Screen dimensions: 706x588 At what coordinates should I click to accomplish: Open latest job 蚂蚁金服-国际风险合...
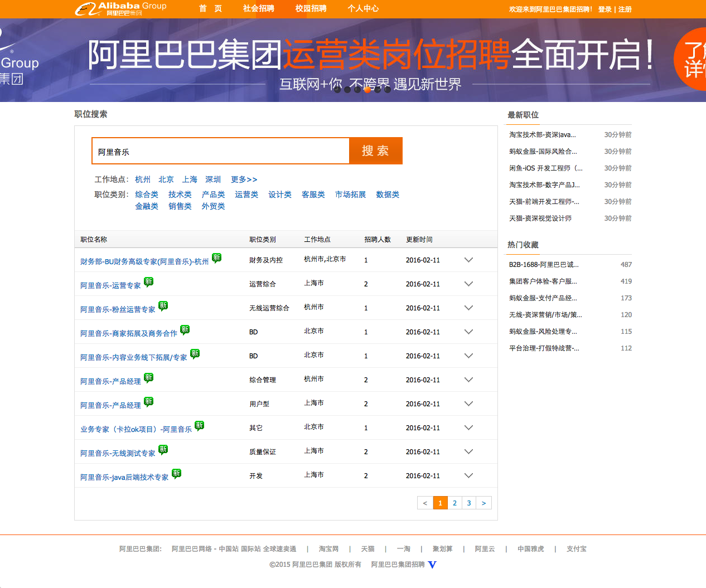pos(543,152)
